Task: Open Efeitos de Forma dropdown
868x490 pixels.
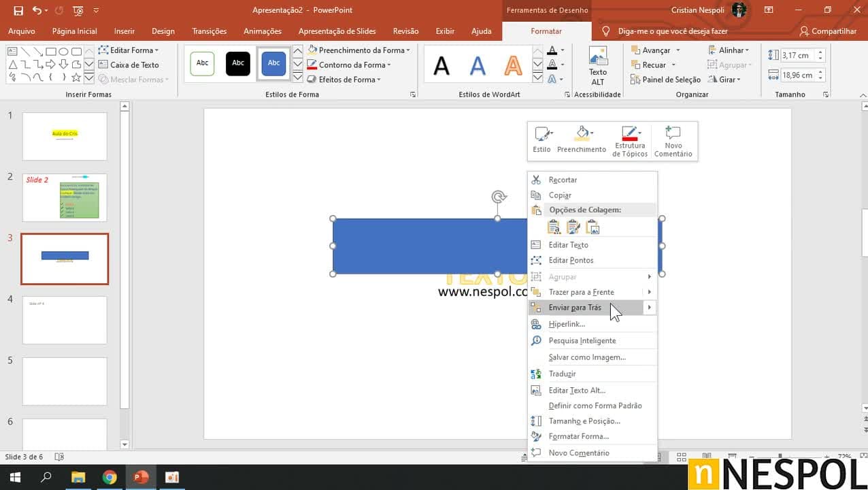Action: click(x=344, y=80)
